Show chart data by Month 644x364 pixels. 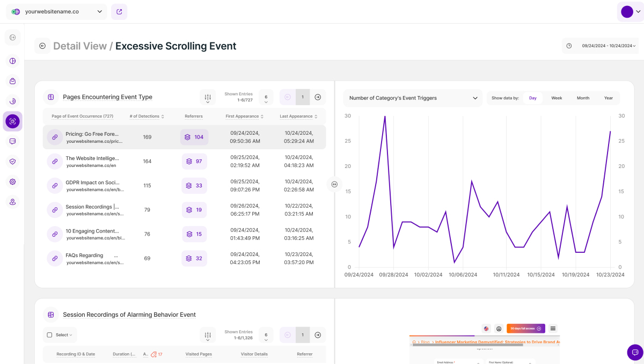tap(583, 98)
